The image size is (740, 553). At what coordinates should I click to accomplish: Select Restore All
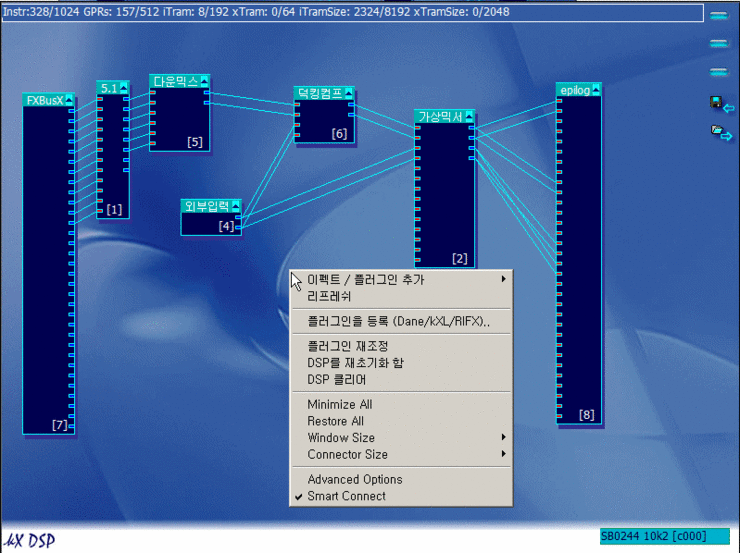(x=401, y=421)
